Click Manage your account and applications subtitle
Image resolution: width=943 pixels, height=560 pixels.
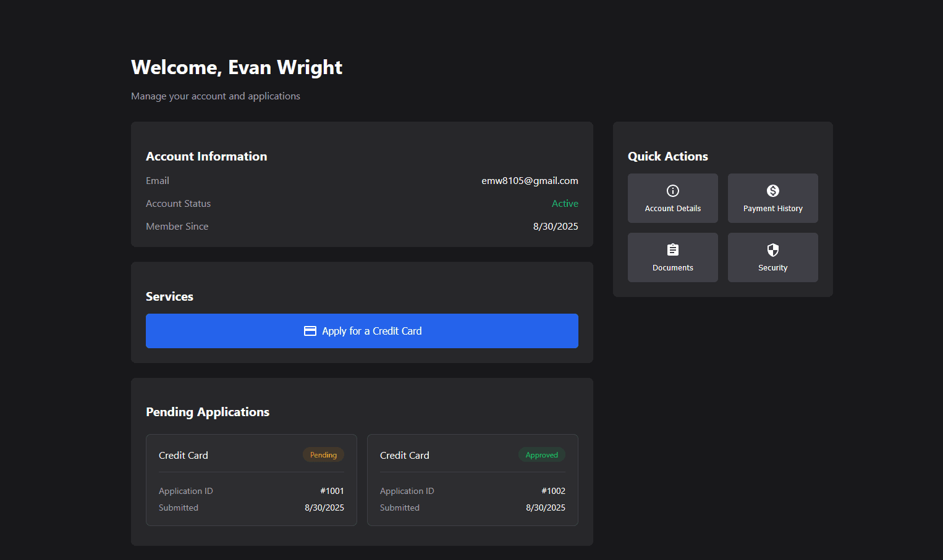click(216, 96)
